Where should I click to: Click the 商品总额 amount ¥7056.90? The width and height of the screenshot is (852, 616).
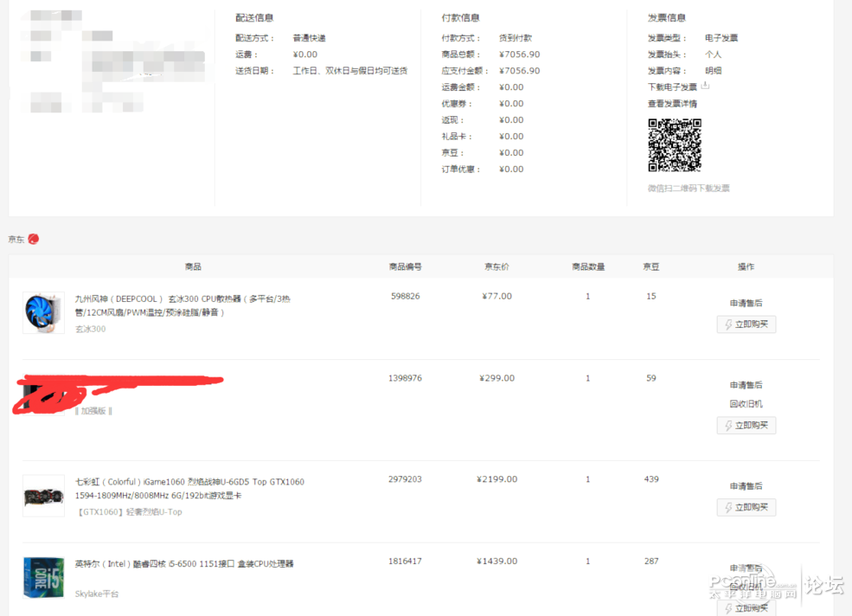[520, 55]
